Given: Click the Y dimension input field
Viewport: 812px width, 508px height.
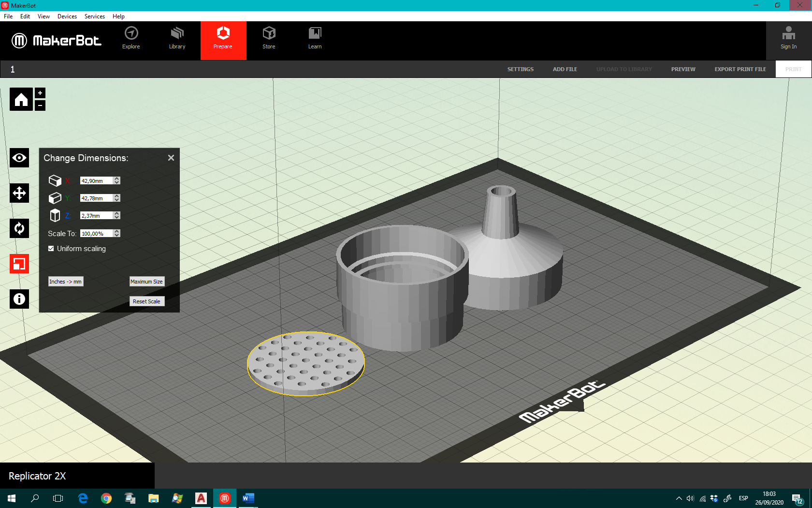Looking at the screenshot, I should [x=97, y=198].
